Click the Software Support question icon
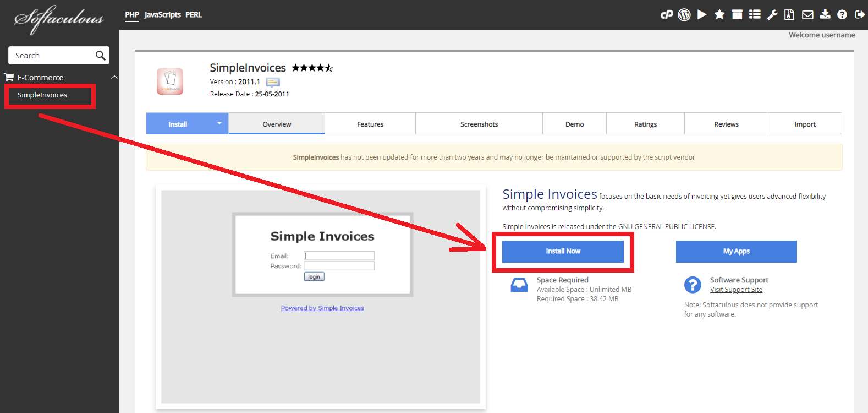868x413 pixels. click(x=693, y=285)
